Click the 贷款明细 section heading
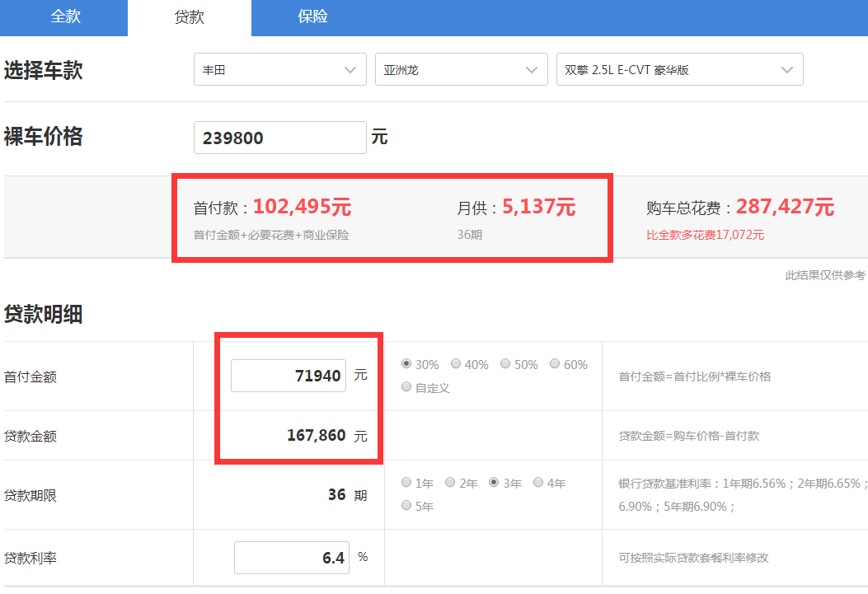Viewport: 868px width, 594px height. (43, 314)
